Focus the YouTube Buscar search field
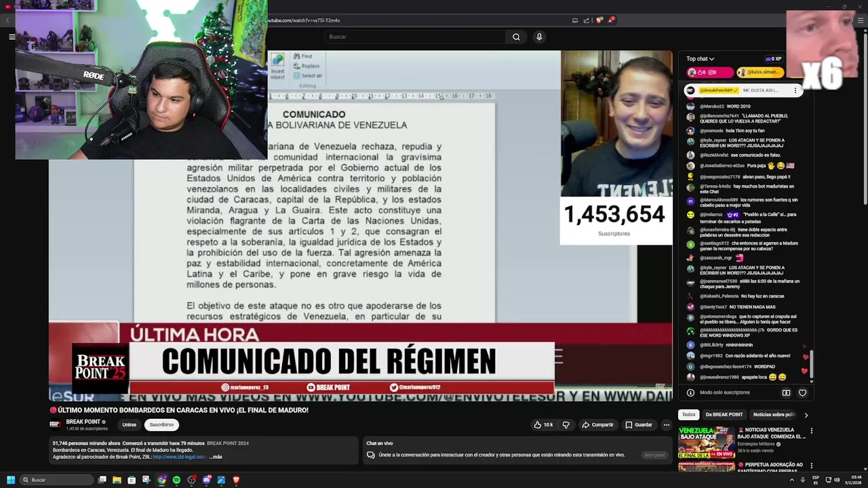Image resolution: width=868 pixels, height=488 pixels. tap(415, 37)
